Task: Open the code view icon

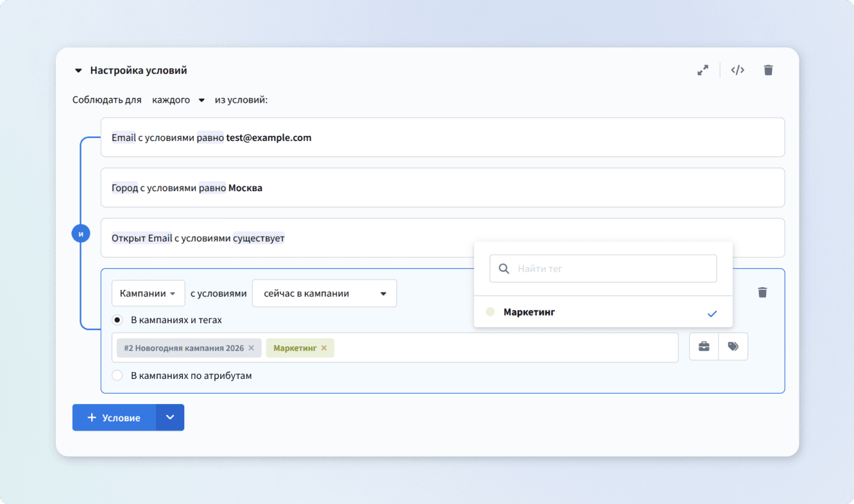Action: (x=738, y=71)
